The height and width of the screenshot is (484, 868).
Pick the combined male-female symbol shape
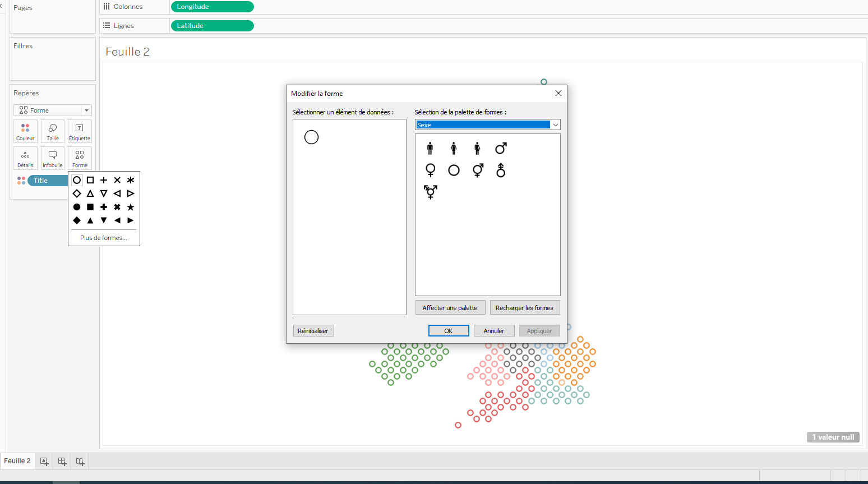pyautogui.click(x=478, y=170)
